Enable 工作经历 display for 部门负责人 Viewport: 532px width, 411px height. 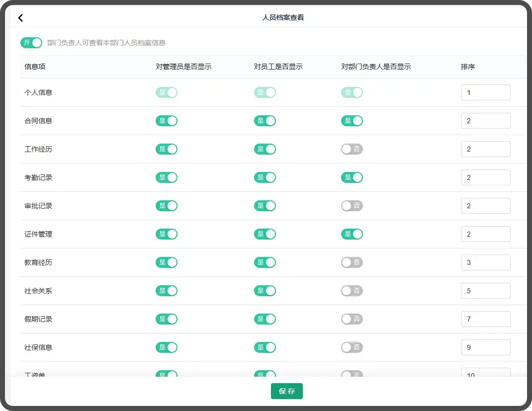352,149
